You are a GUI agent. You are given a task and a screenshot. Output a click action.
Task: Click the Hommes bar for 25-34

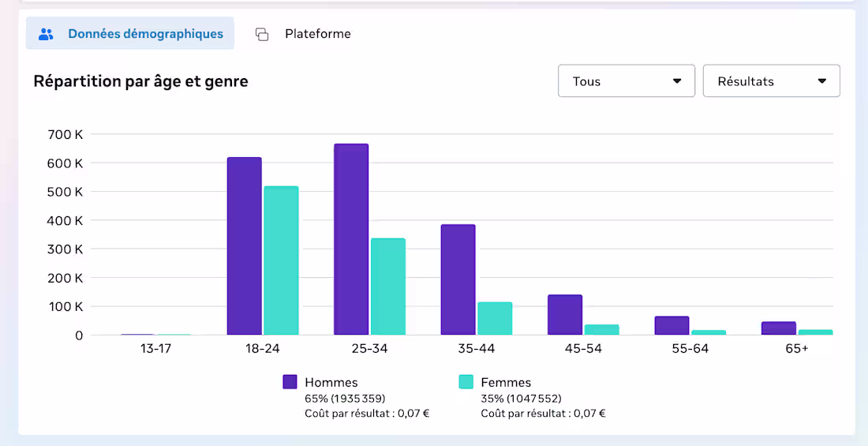click(351, 239)
